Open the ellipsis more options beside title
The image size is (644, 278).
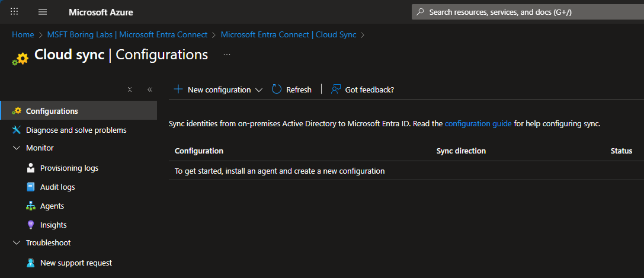(227, 55)
